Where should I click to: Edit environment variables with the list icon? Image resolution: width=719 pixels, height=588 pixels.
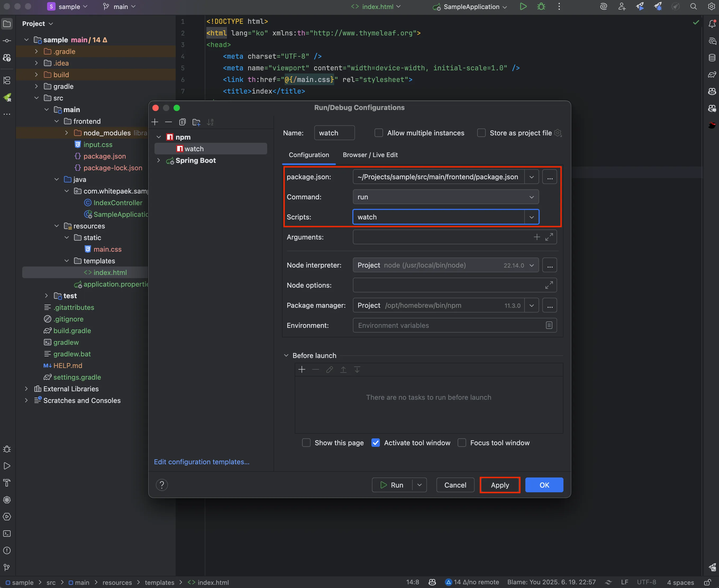pyautogui.click(x=549, y=325)
